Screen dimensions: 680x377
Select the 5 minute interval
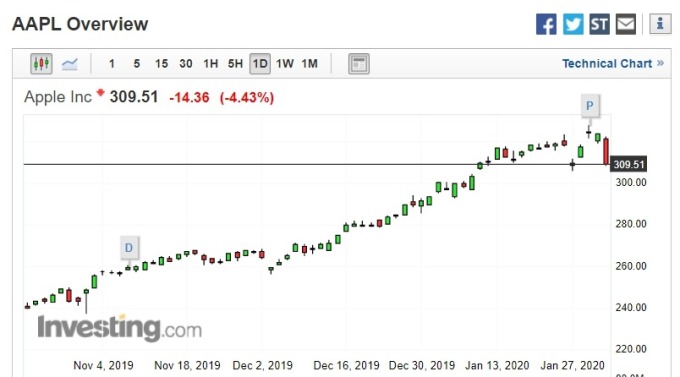click(137, 64)
